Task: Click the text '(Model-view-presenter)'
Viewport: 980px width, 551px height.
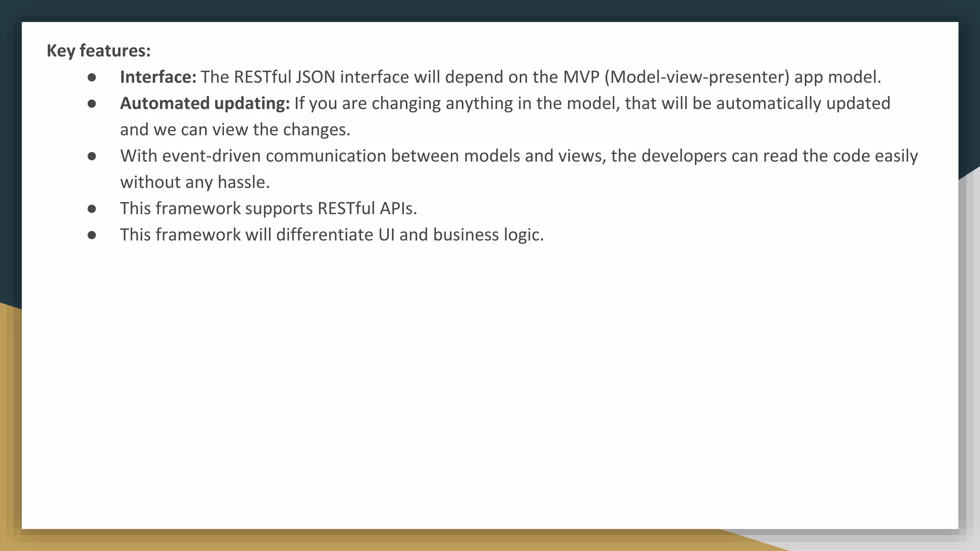Action: [697, 77]
